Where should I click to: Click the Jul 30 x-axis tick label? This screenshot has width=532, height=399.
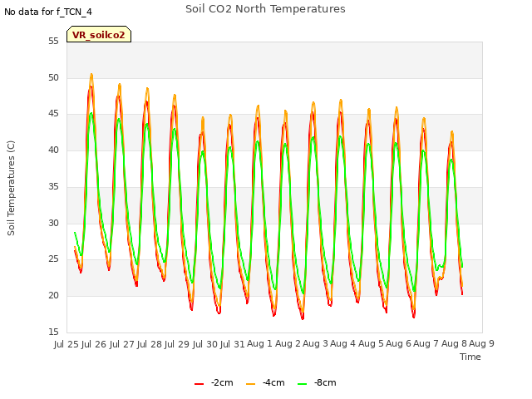click(204, 344)
